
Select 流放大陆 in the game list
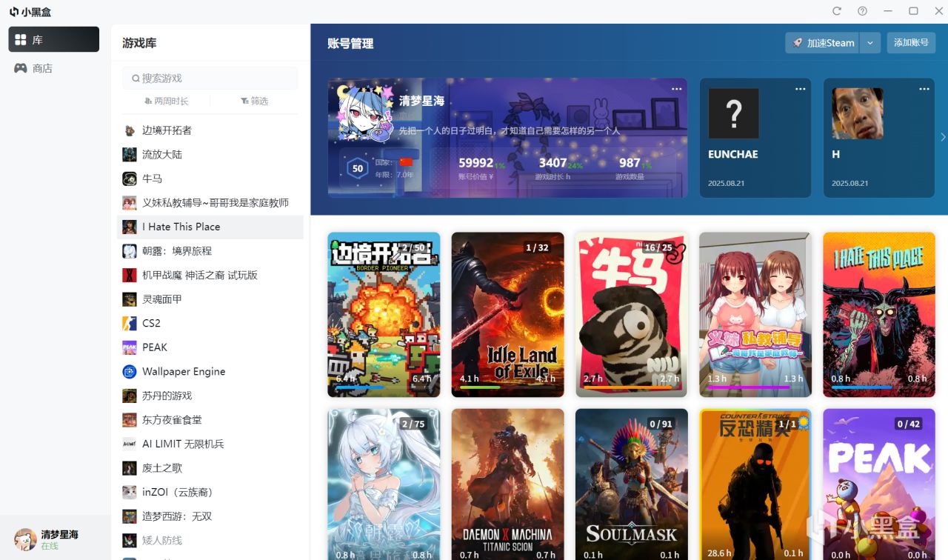click(x=210, y=154)
